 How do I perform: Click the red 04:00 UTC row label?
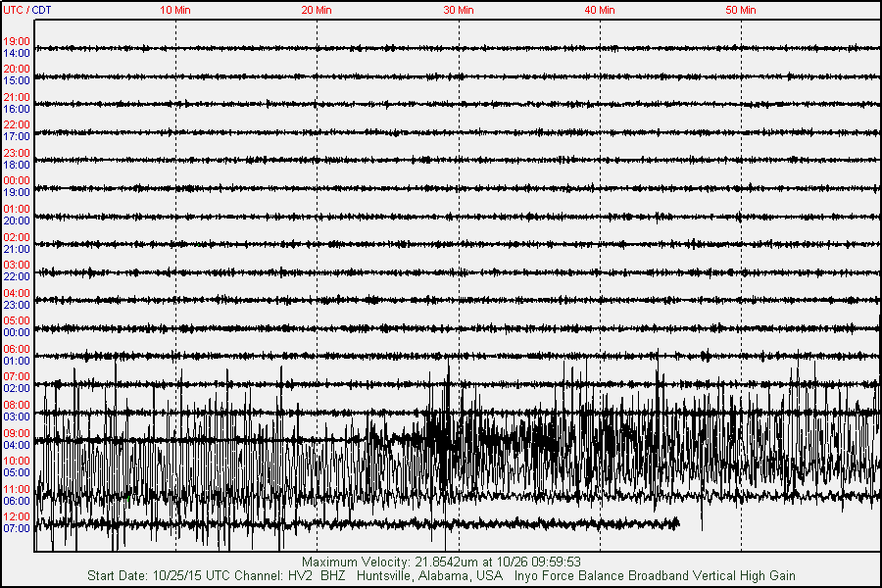tap(17, 293)
